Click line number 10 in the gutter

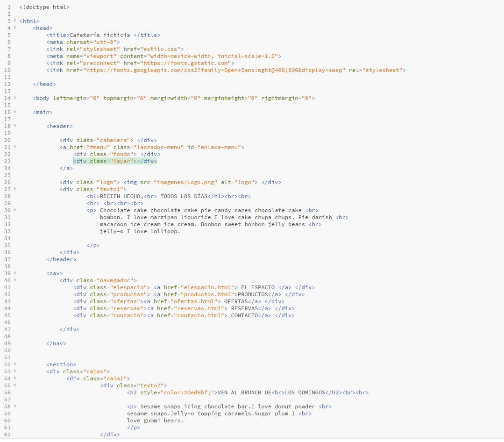click(7, 70)
